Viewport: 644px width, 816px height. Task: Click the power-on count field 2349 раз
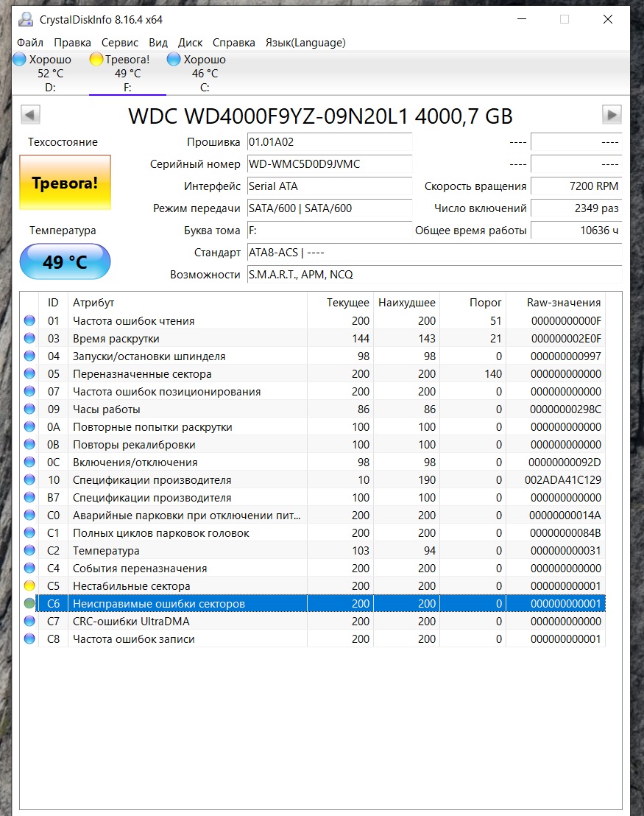click(576, 208)
